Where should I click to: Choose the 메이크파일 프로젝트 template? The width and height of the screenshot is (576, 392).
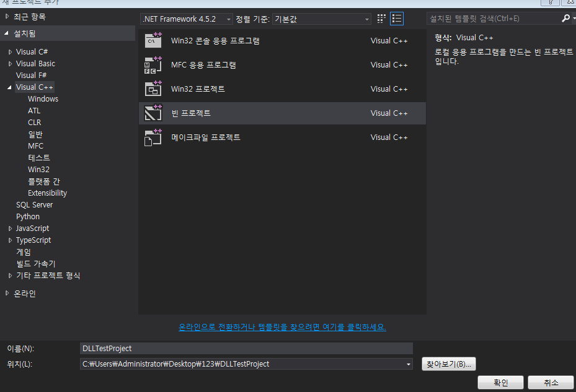click(x=282, y=137)
